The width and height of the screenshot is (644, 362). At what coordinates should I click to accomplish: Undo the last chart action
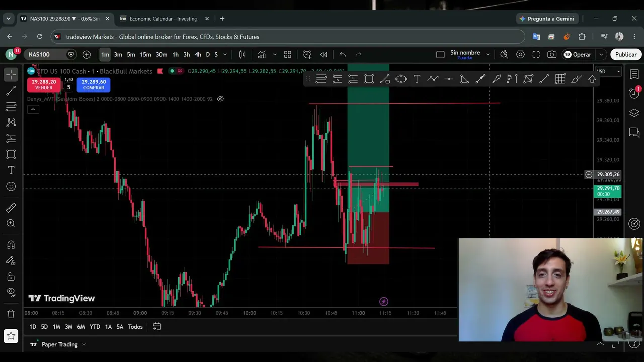[343, 54]
